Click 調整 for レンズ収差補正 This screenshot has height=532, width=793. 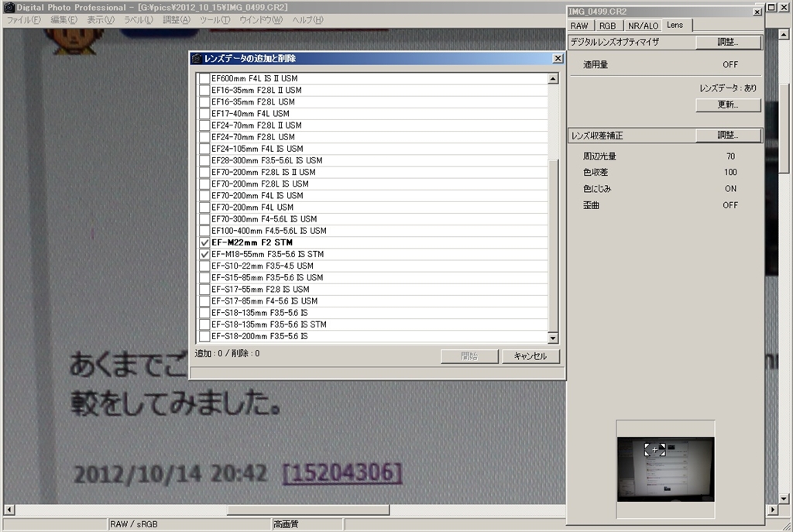(x=728, y=135)
